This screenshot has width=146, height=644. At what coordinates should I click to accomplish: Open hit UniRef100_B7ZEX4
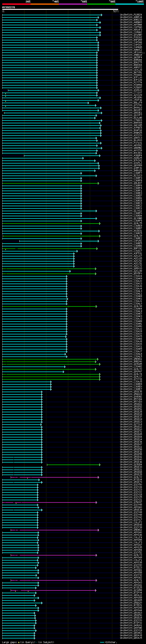pyautogui.click(x=131, y=479)
